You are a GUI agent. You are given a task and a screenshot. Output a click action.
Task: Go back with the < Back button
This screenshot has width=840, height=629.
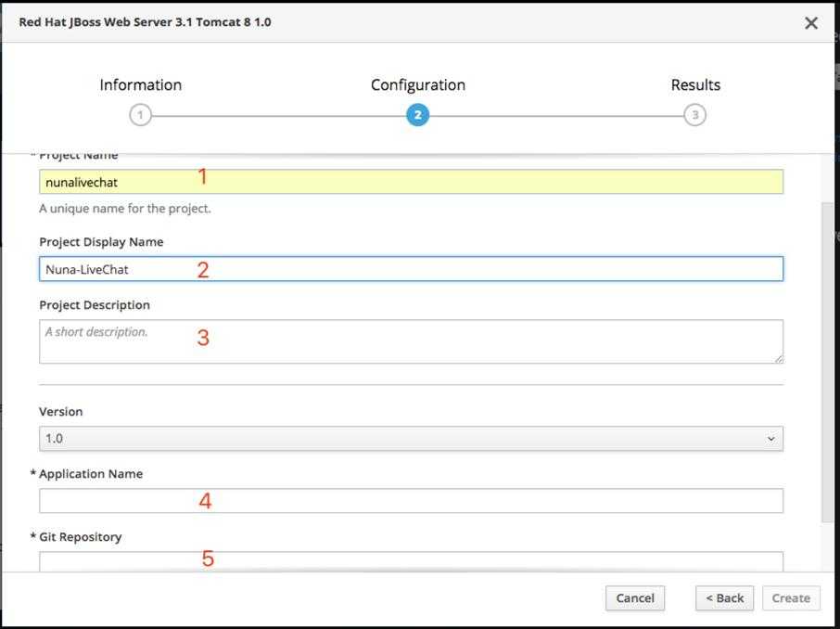[724, 597]
